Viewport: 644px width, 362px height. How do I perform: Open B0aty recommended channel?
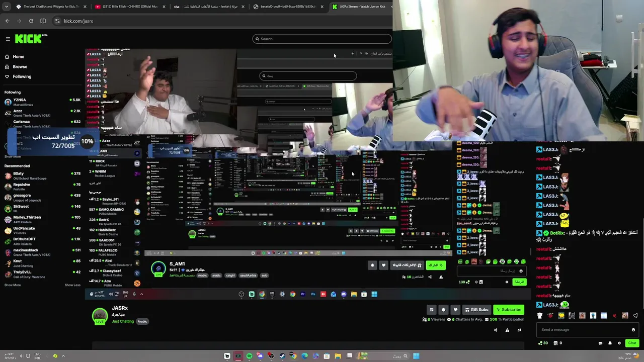click(x=42, y=175)
